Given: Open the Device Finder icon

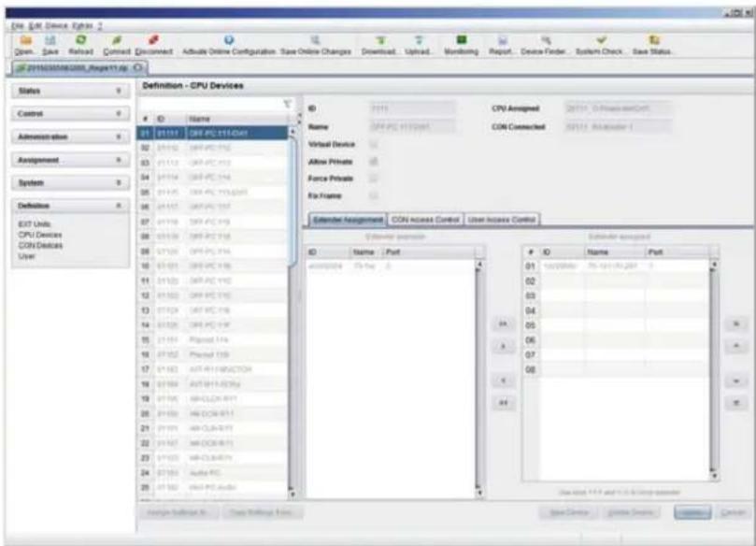Looking at the screenshot, I should 546,40.
